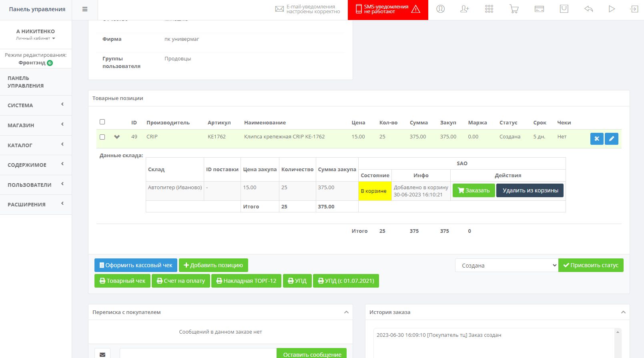Check the checkbox for item ID 49
The image size is (644, 358).
tap(102, 137)
